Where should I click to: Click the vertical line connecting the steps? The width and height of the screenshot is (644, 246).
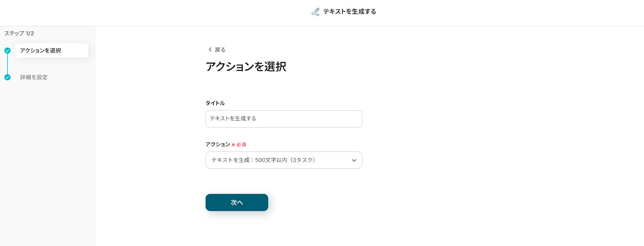coord(7,64)
